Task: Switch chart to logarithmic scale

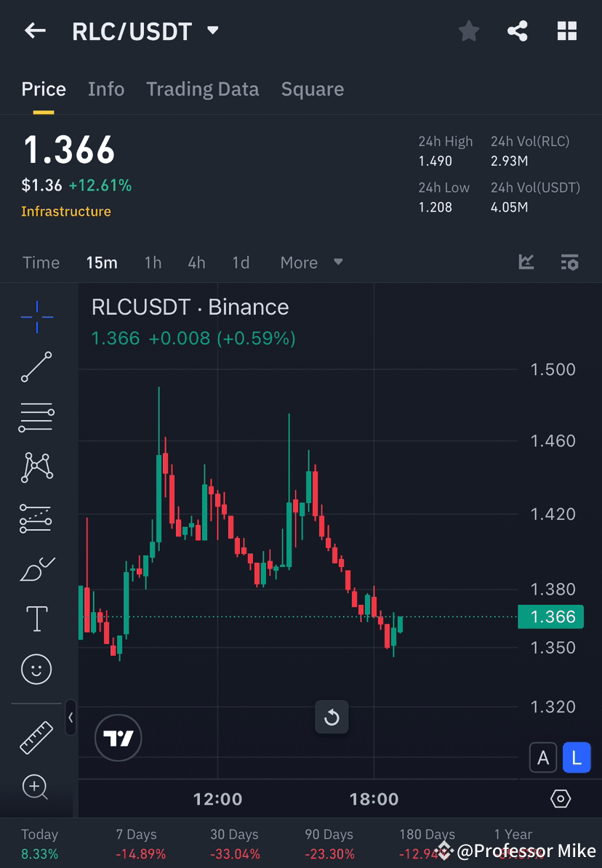Action: coord(577,757)
